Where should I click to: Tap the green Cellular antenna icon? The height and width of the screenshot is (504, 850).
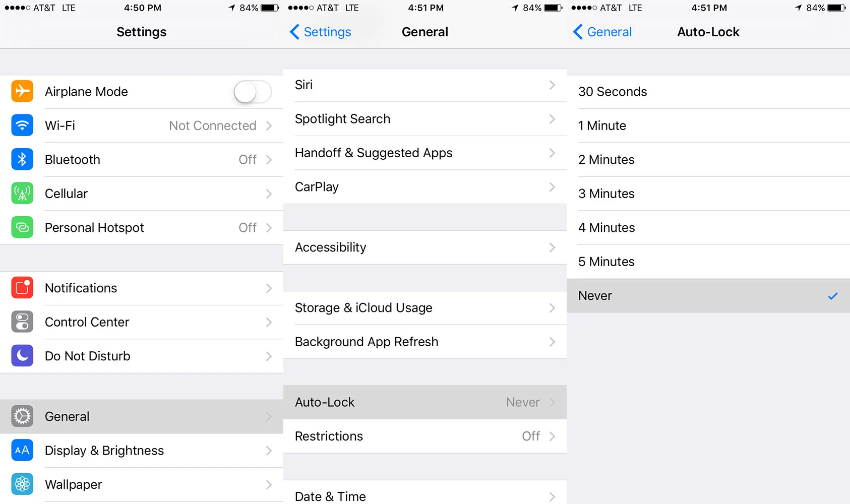tap(22, 194)
